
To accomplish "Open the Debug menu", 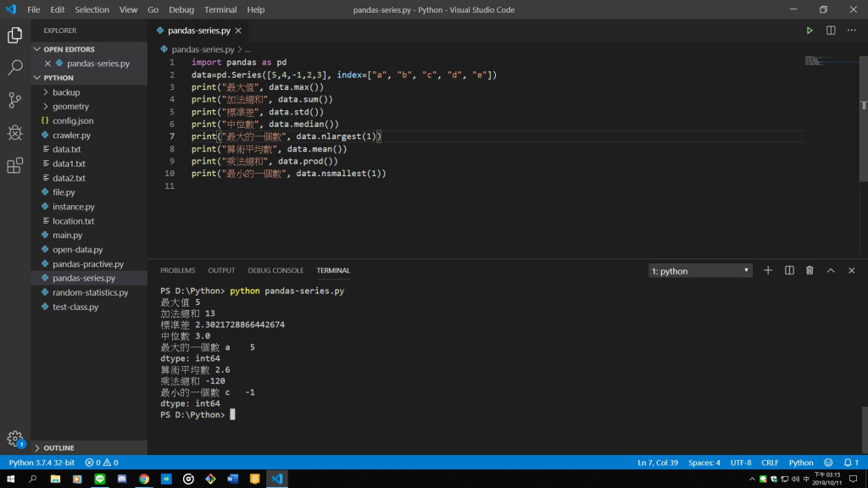I will [x=181, y=9].
